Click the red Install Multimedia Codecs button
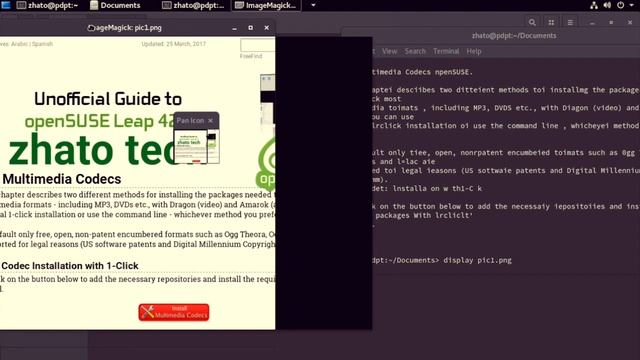The height and width of the screenshot is (360, 640). coord(174,312)
